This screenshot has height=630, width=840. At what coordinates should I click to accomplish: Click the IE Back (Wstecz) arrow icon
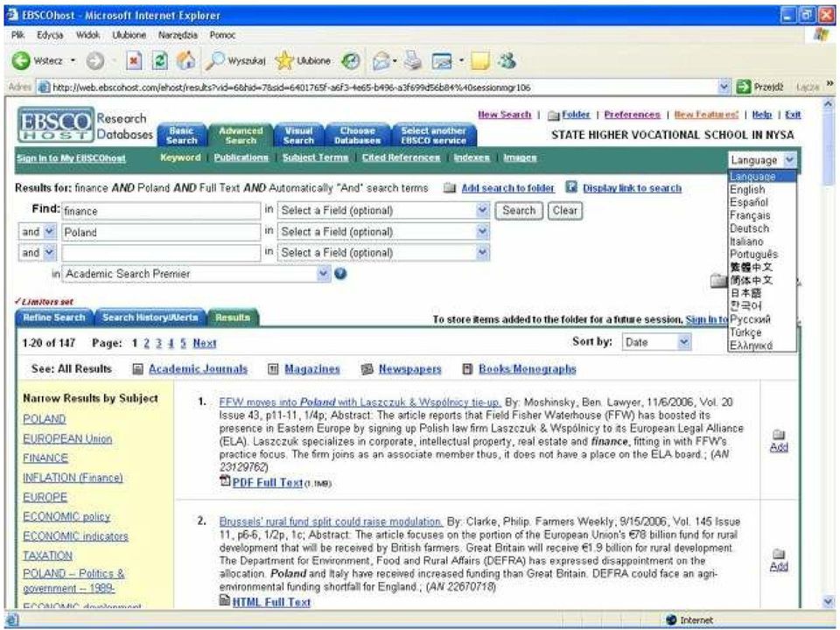coord(21,61)
